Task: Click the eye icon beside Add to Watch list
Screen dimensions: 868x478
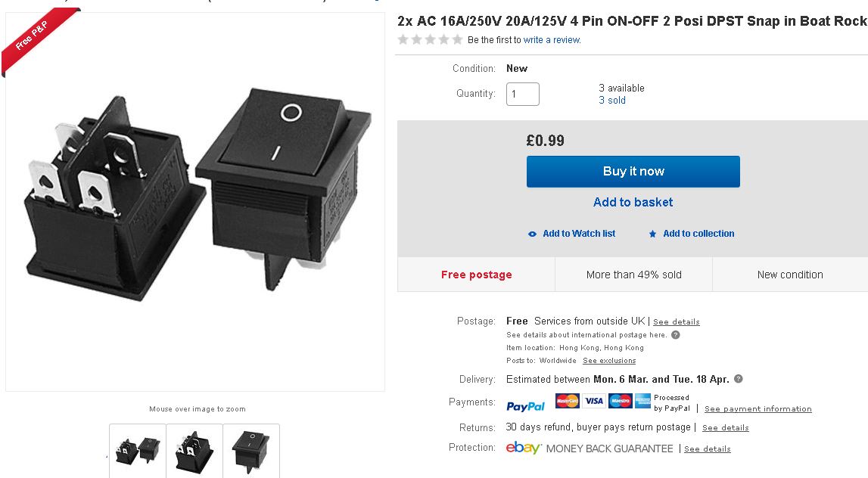Action: point(533,234)
